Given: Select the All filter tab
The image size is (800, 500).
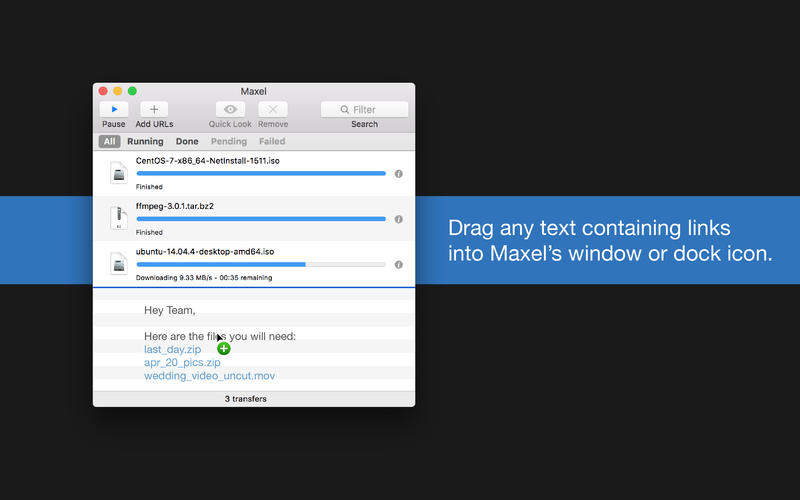Looking at the screenshot, I should (x=110, y=141).
